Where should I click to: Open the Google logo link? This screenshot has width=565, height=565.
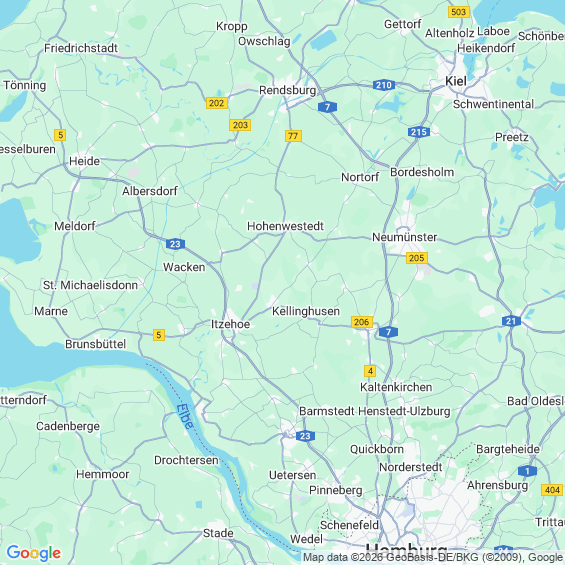pos(34,553)
